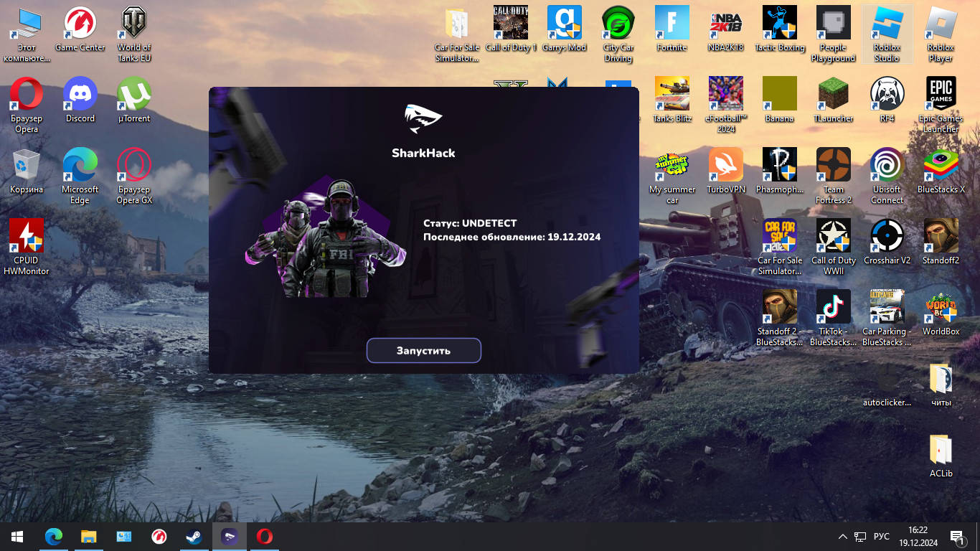Select Standoff 2 - BlueStacks shortcut
This screenshot has width=980, height=551.
[x=780, y=318]
